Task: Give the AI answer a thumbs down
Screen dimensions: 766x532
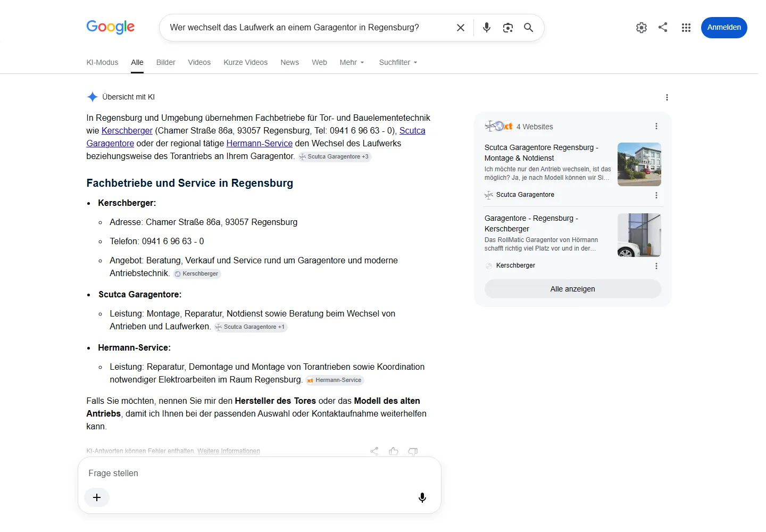Action: [413, 451]
